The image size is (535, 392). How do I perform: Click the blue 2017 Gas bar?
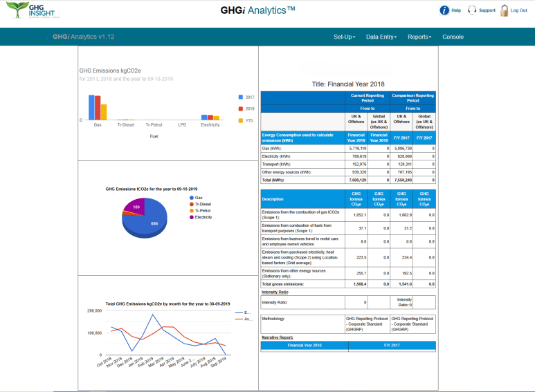click(x=91, y=107)
